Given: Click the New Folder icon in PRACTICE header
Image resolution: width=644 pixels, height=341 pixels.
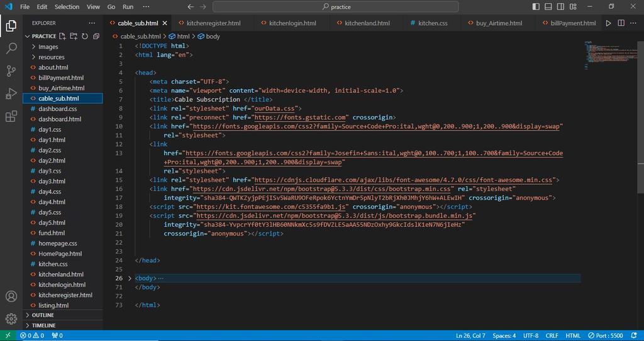Looking at the screenshot, I should (74, 36).
